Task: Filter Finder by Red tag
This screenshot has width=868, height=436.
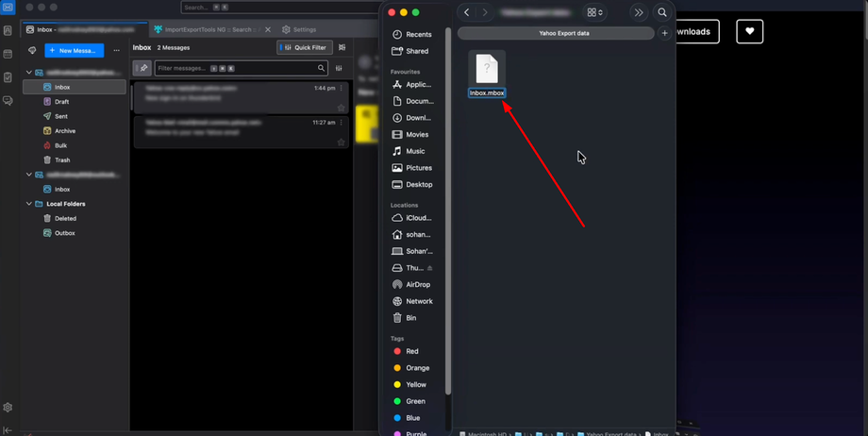Action: pyautogui.click(x=406, y=351)
